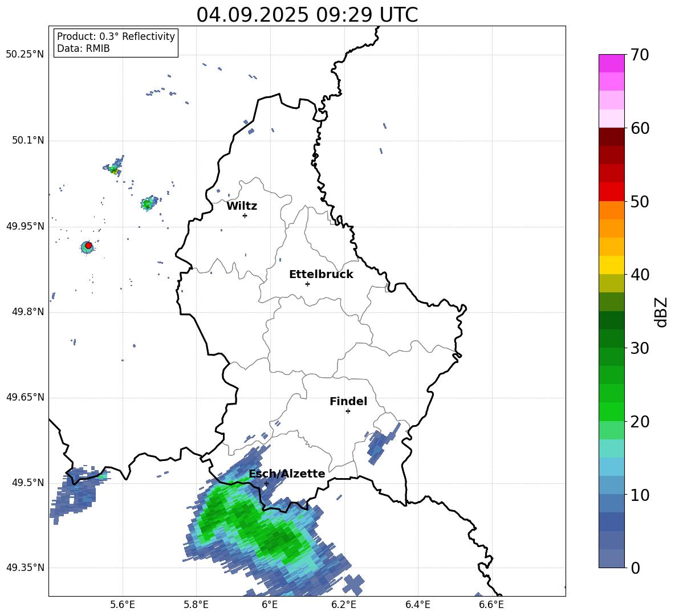Click the 5.8°E longitude label
The height and width of the screenshot is (616, 675).
[x=196, y=605]
